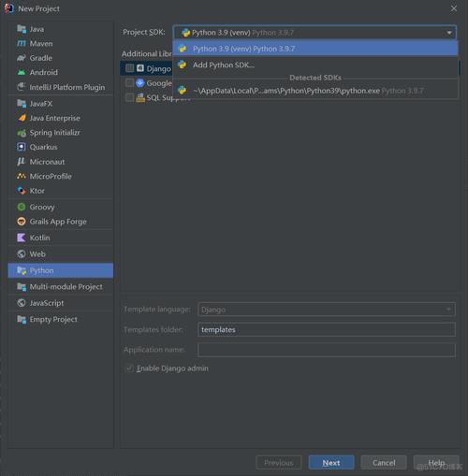Viewport: 468px width, 476px height.
Task: Click the Next button
Action: (x=331, y=463)
